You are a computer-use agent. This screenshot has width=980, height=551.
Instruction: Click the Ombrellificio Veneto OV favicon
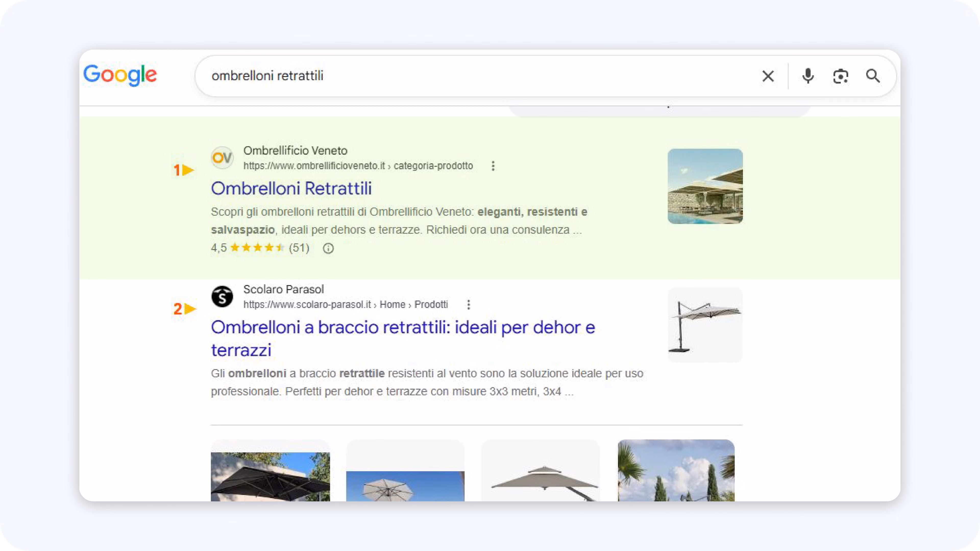point(222,158)
